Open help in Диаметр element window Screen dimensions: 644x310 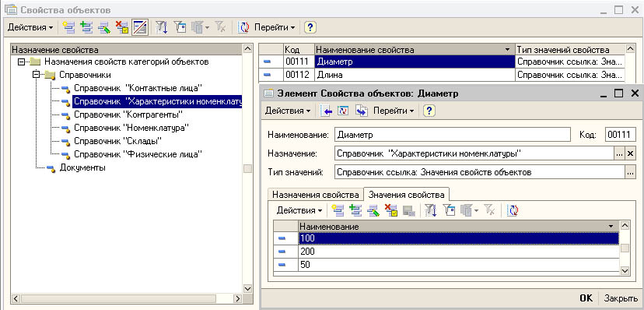[x=429, y=111]
